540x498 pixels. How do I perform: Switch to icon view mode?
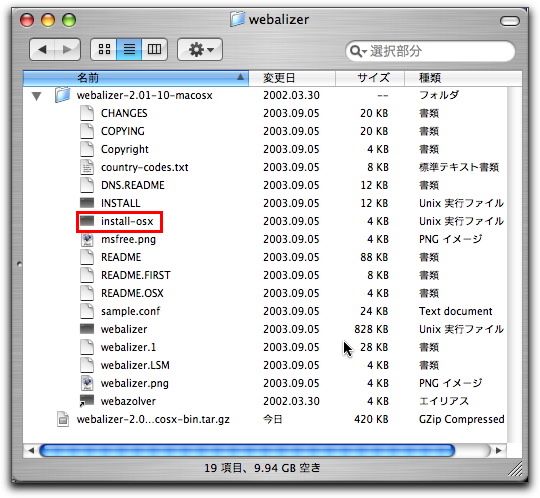click(x=104, y=50)
